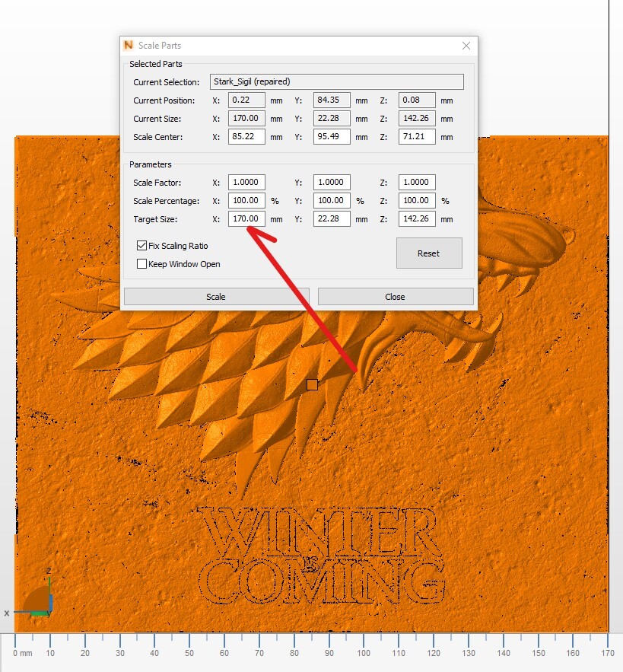
Task: Click the Current Size: label
Action: coord(157,119)
